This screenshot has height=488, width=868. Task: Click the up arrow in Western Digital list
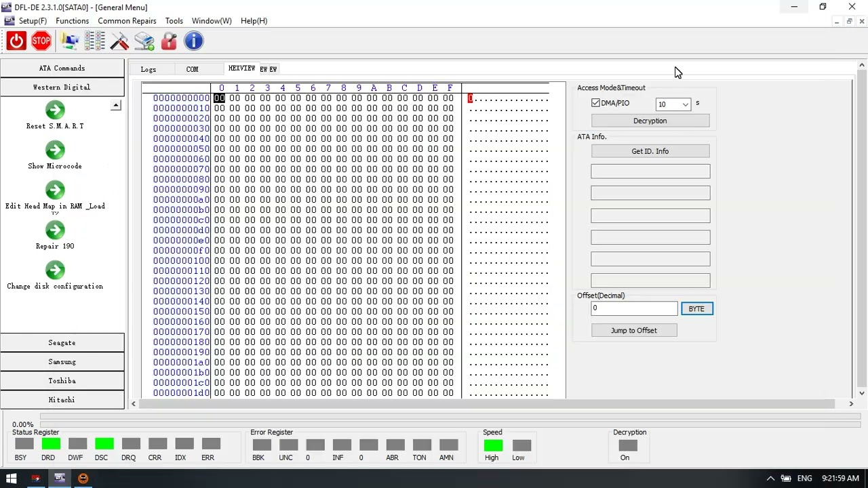click(116, 105)
